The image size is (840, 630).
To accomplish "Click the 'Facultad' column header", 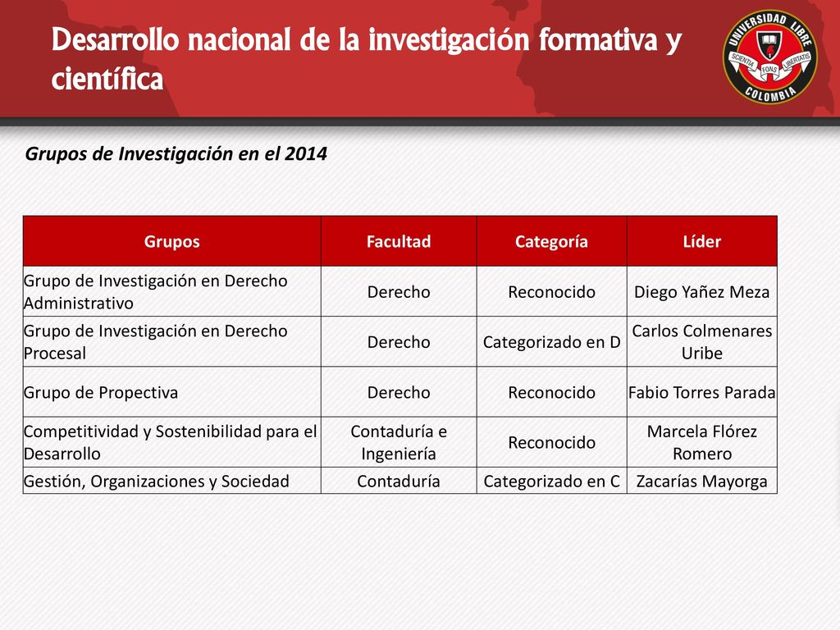I will tap(399, 242).
